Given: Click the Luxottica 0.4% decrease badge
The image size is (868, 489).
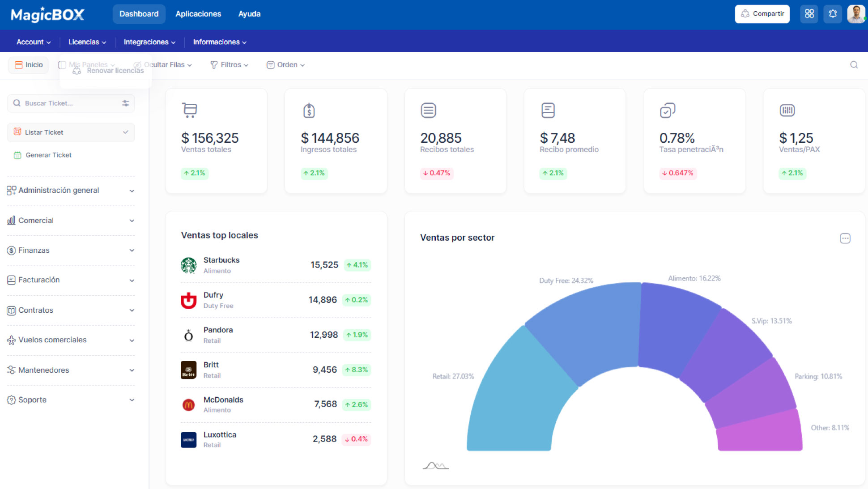Looking at the screenshot, I should point(356,439).
